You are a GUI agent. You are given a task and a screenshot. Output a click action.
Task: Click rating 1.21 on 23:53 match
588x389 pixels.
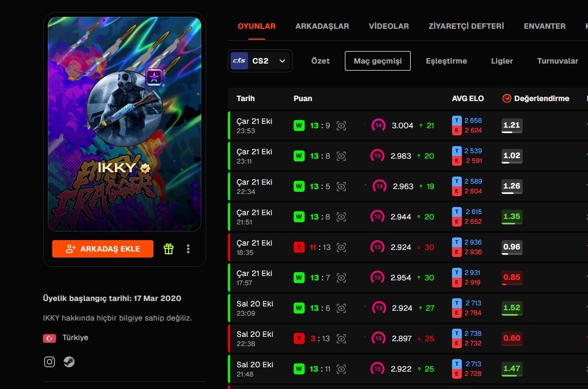[x=512, y=126]
